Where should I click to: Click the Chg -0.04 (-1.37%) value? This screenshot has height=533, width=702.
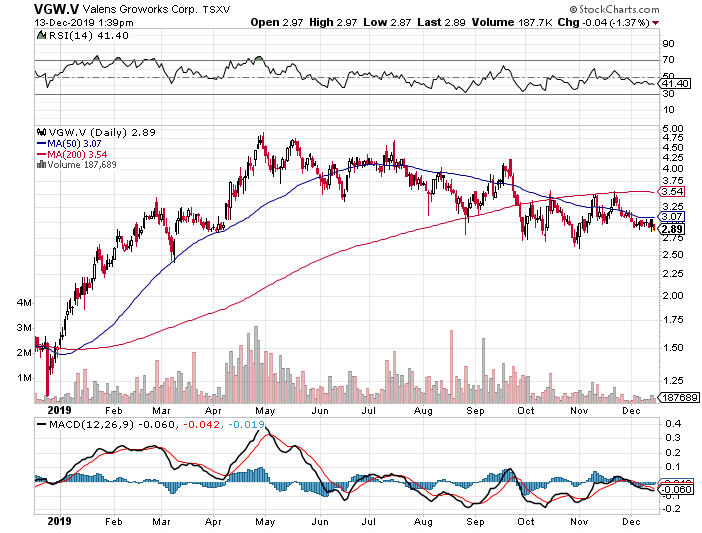[604, 22]
